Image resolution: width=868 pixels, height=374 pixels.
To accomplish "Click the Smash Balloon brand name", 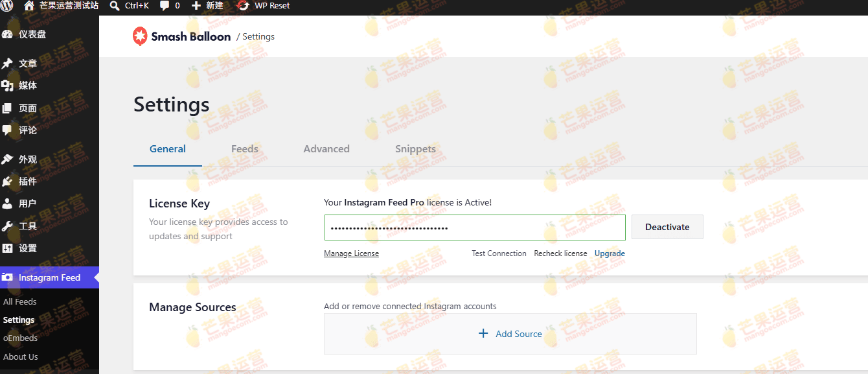I will [x=191, y=36].
